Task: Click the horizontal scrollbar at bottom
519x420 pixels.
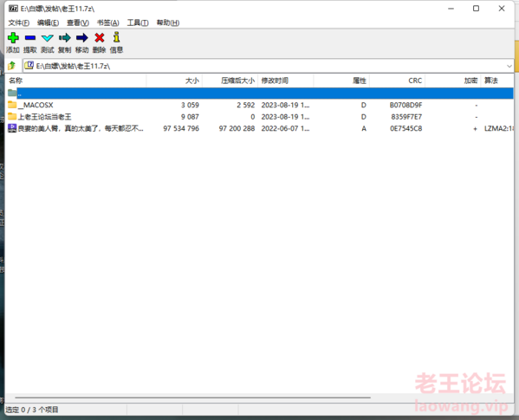Action: (192, 397)
